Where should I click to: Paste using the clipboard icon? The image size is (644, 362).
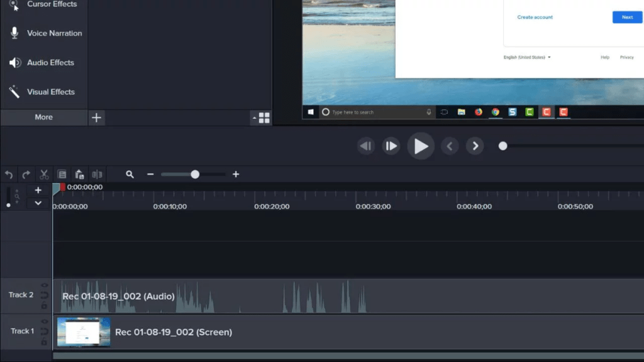pyautogui.click(x=79, y=175)
